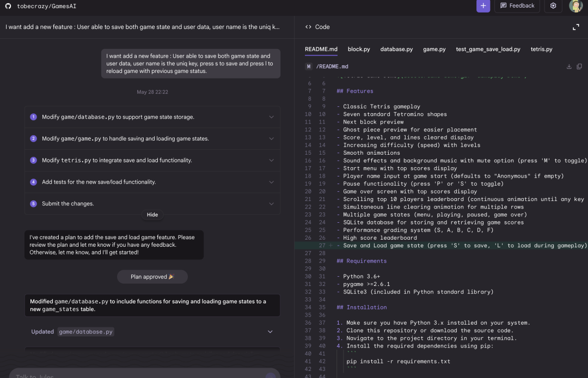Open the database.py tab

coord(396,49)
